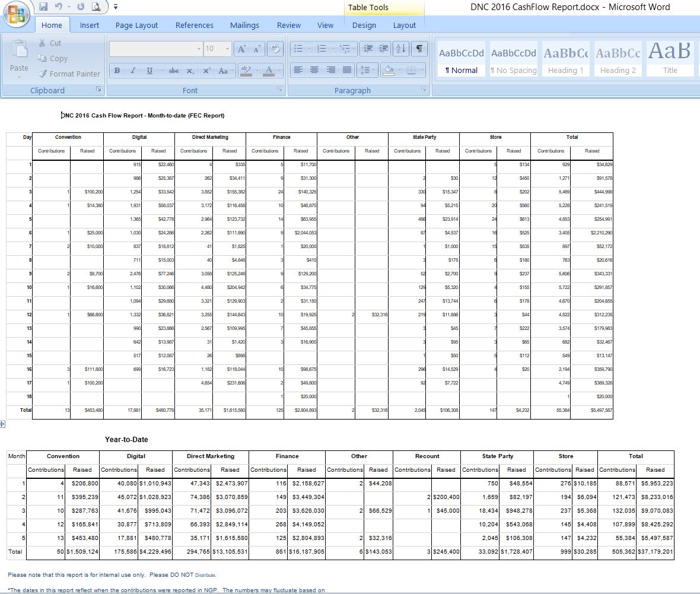Click the Shading fill color button
This screenshot has width=700, height=594.
click(x=389, y=70)
